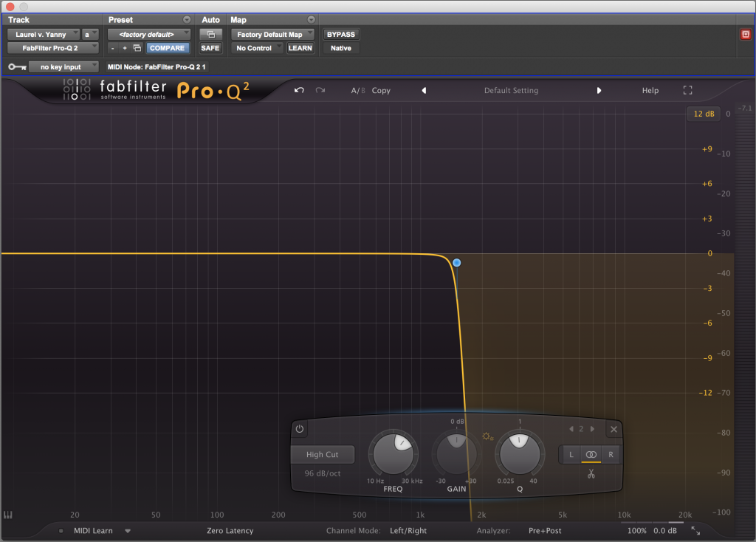
Task: Go to next preset arrow
Action: click(599, 90)
